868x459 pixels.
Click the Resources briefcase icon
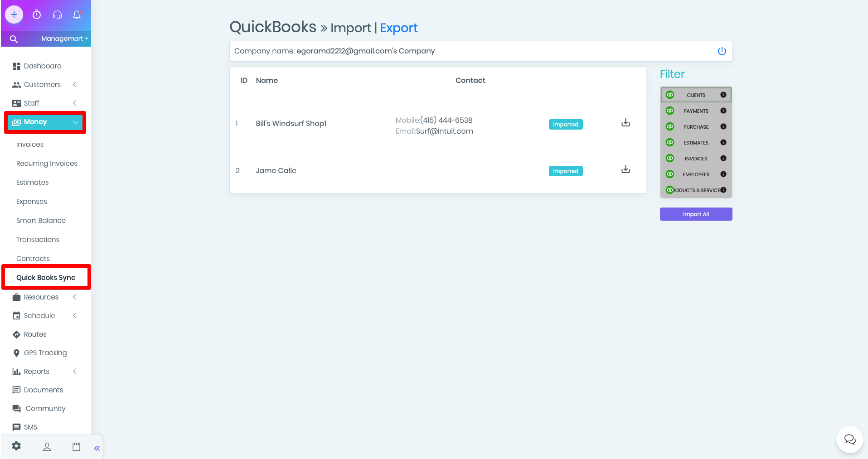tap(17, 297)
